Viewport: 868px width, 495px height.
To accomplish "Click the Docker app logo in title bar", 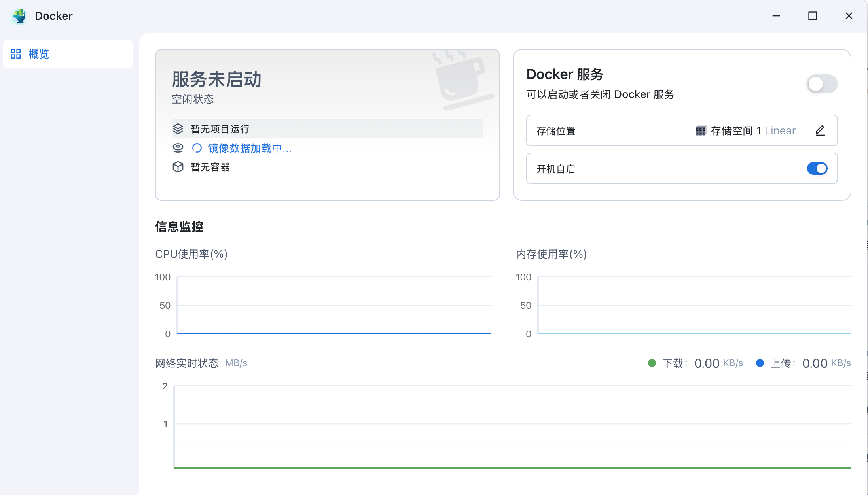I will coord(19,16).
